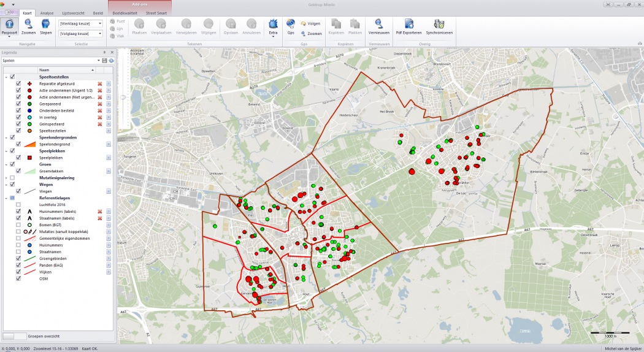Save the legend with the disk icon
This screenshot has height=352, width=644.
click(x=104, y=61)
